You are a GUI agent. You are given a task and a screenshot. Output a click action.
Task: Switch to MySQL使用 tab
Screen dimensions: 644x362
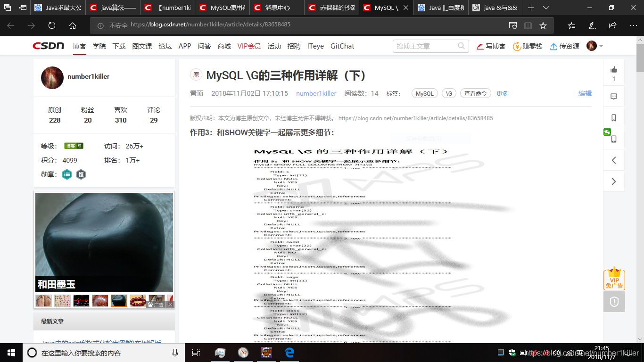[x=222, y=8]
